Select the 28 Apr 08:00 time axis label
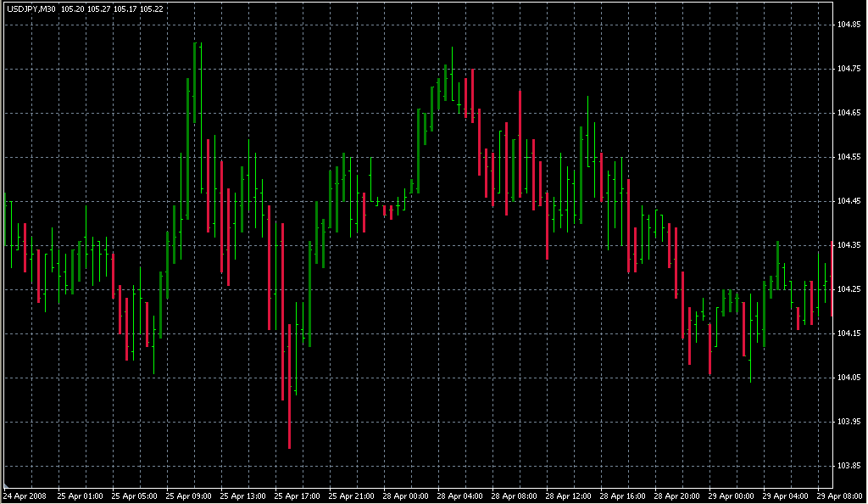 click(x=514, y=496)
